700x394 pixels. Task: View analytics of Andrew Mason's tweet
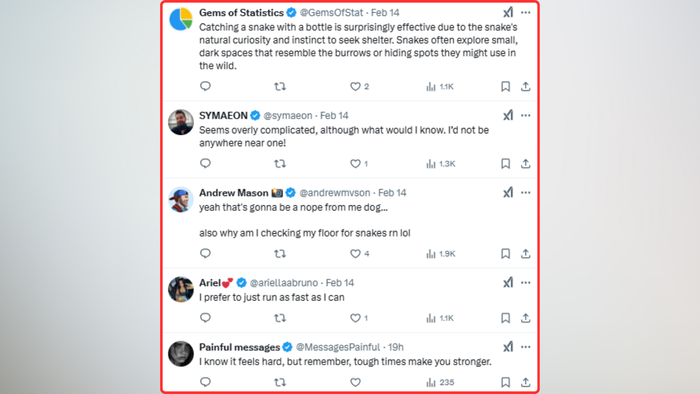tap(441, 254)
